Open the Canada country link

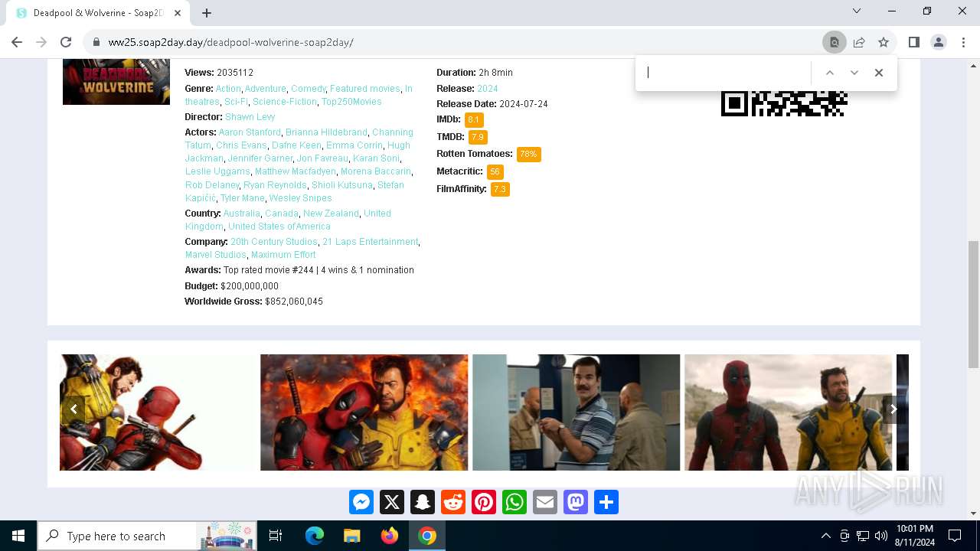282,214
